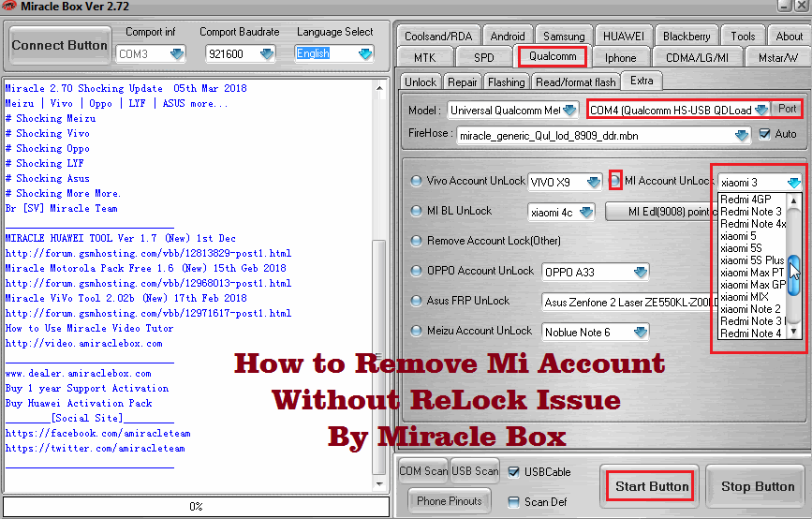812x519 pixels.
Task: Switch to the Blackberry tab
Action: click(687, 37)
